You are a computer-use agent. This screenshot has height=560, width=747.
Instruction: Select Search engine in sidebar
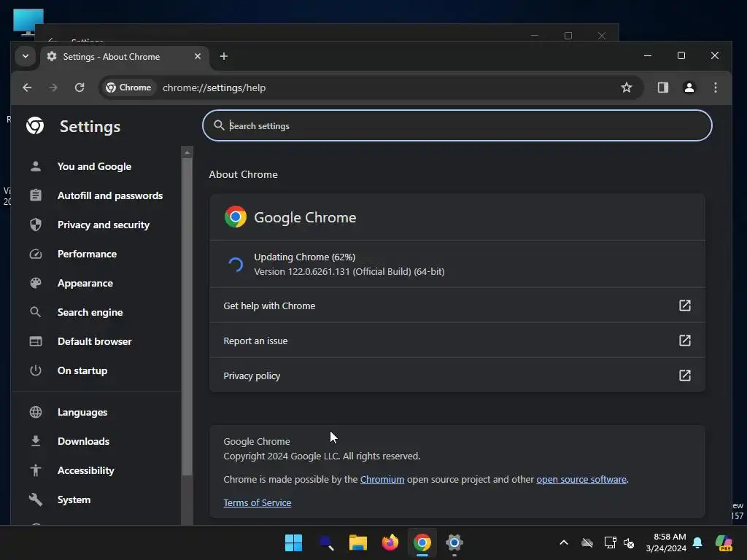tap(90, 312)
